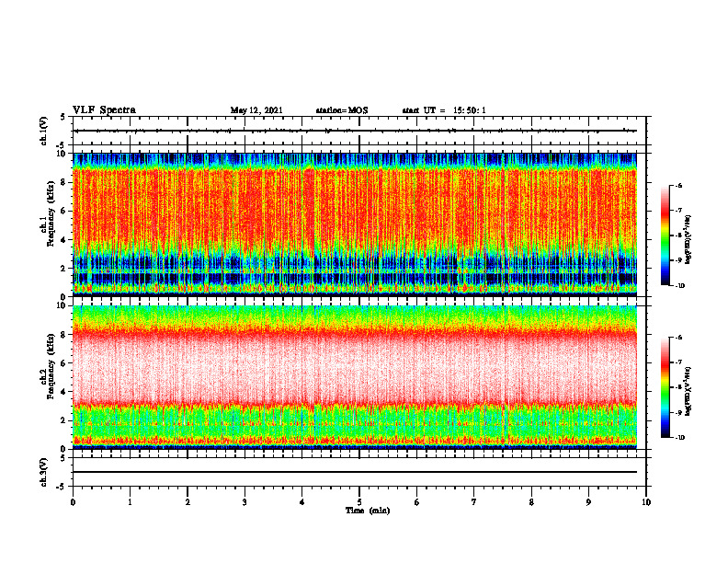Screen dimensions: 728x563
Task: Click time axis tick label "3"
Action: pyautogui.click(x=245, y=502)
